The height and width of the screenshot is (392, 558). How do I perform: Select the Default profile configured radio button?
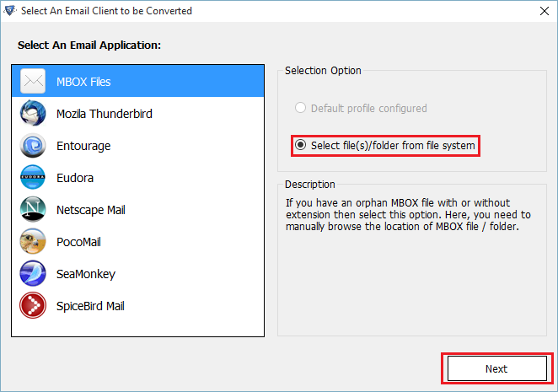tap(300, 108)
